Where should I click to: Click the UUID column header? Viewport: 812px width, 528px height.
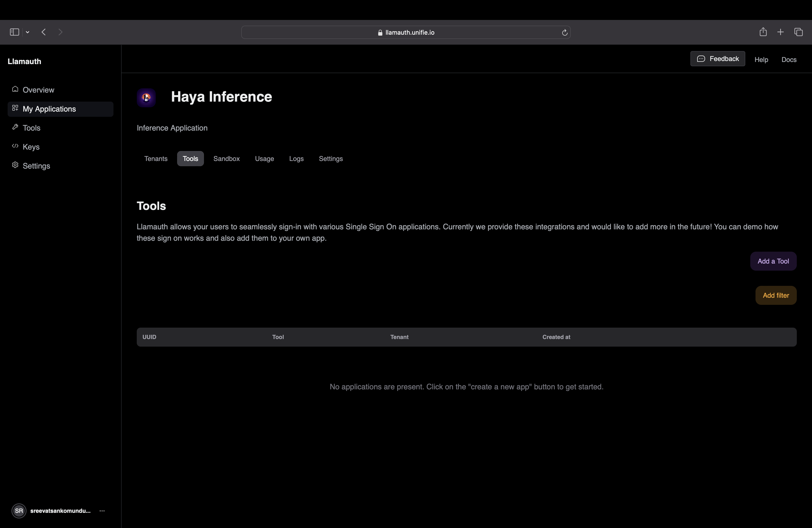(x=149, y=337)
